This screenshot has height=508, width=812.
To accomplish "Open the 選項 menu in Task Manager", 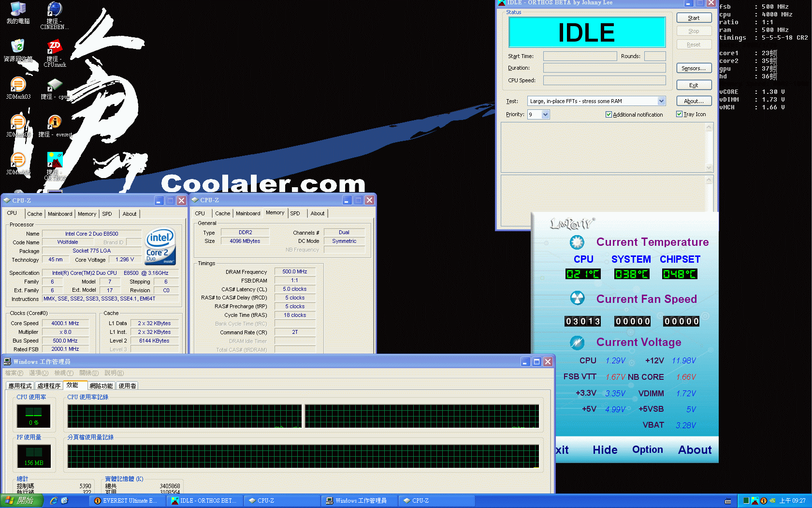I will 39,373.
